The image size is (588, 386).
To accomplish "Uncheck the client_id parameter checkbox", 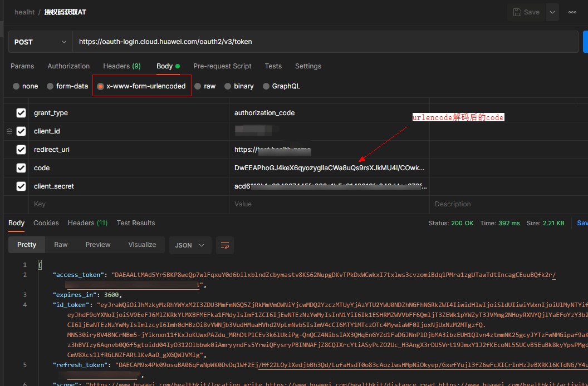I will point(21,131).
